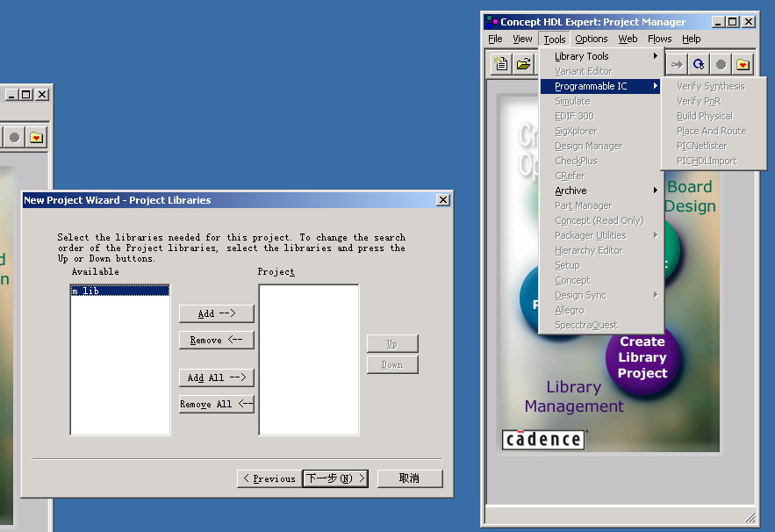775x532 pixels.
Task: Click the Down button in the wizard
Action: (x=392, y=365)
